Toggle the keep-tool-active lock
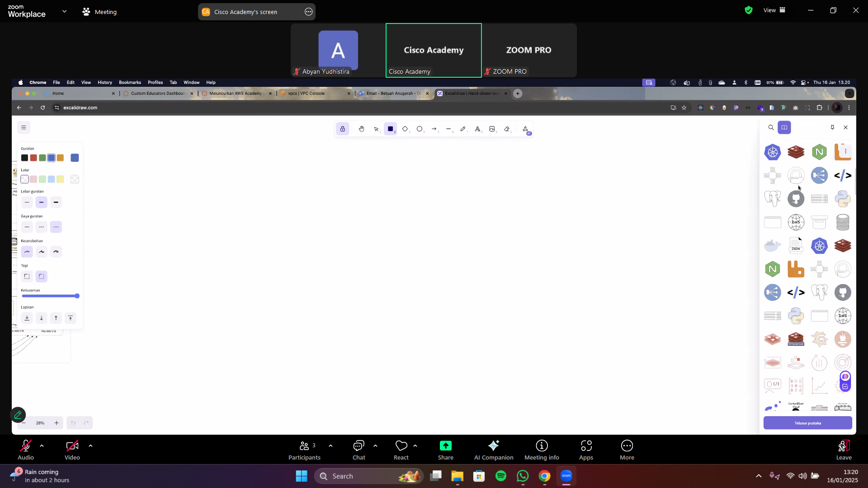868x488 pixels. 343,129
